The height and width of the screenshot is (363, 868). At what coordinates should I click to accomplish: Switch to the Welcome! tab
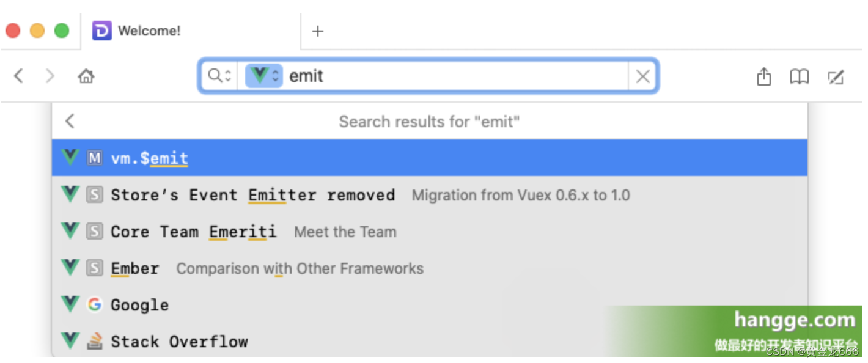click(191, 31)
